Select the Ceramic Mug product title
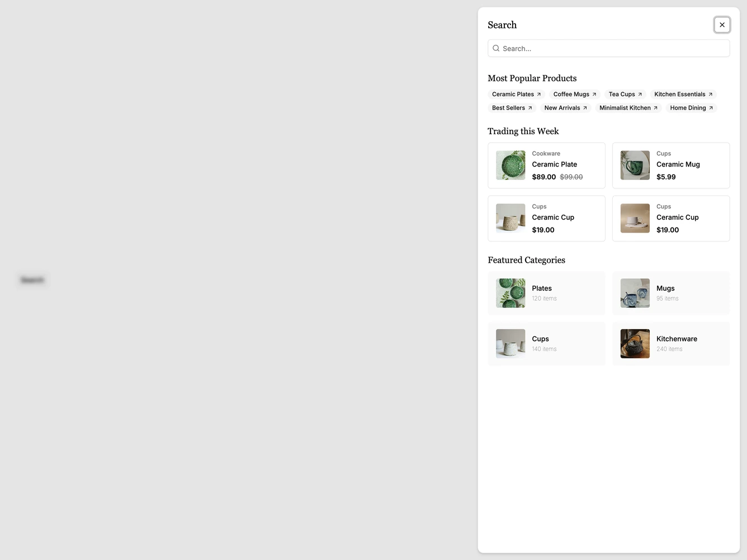747x560 pixels. 678,164
